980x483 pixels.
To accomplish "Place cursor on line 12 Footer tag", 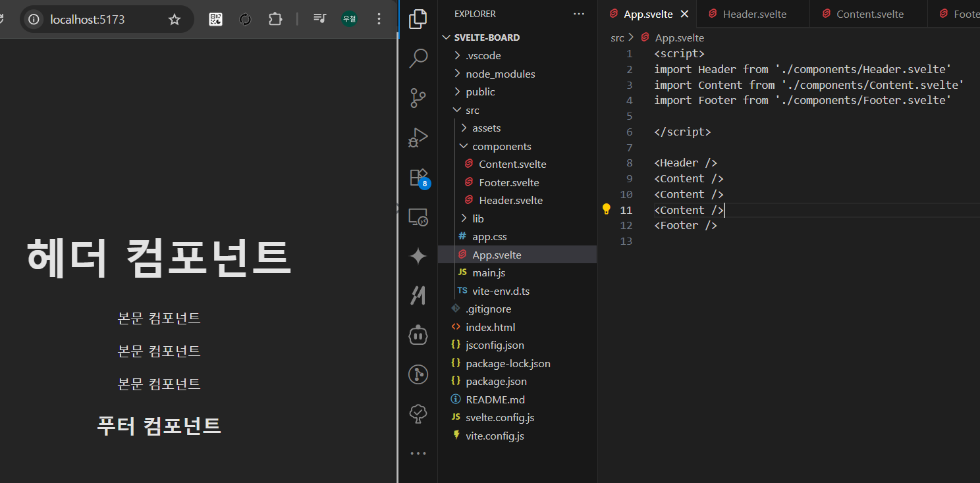I will click(x=686, y=225).
